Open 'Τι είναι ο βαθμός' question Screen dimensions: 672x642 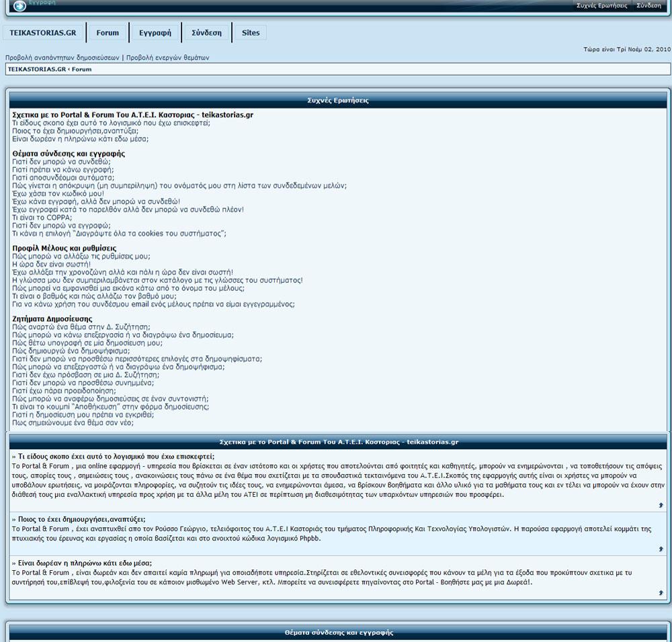[x=94, y=296]
